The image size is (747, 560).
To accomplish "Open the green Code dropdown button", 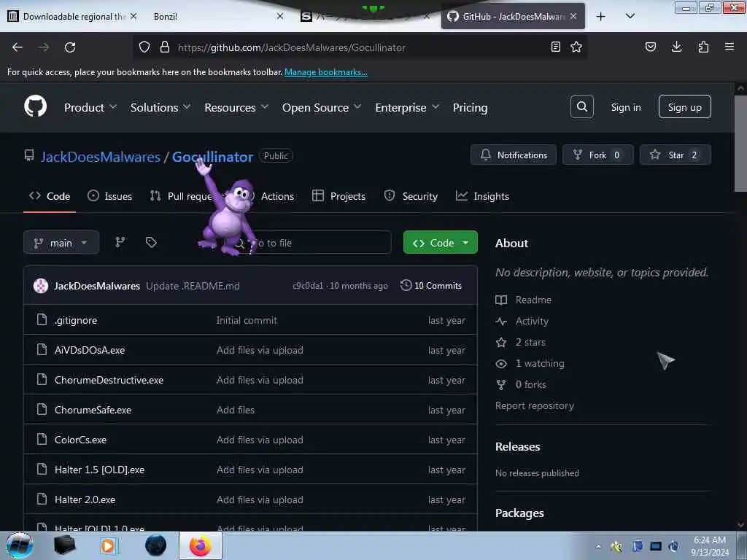I will pos(440,243).
